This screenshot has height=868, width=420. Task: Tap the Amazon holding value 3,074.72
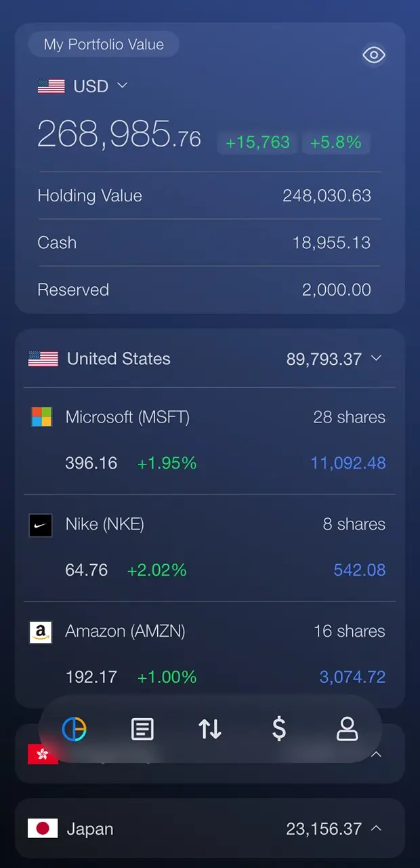point(352,677)
